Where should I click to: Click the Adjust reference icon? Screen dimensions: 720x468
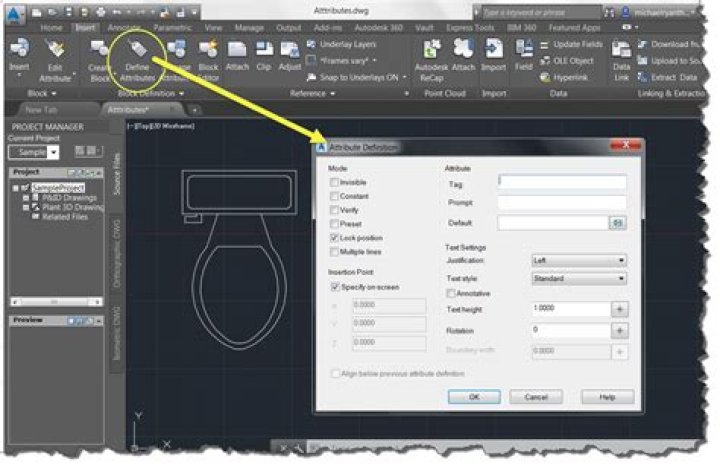pos(290,49)
